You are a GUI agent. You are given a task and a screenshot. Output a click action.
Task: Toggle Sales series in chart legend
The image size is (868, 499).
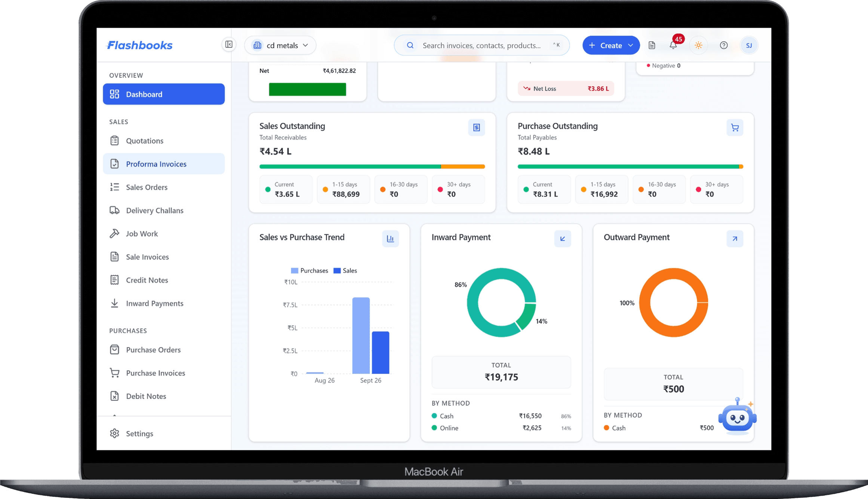pyautogui.click(x=345, y=270)
